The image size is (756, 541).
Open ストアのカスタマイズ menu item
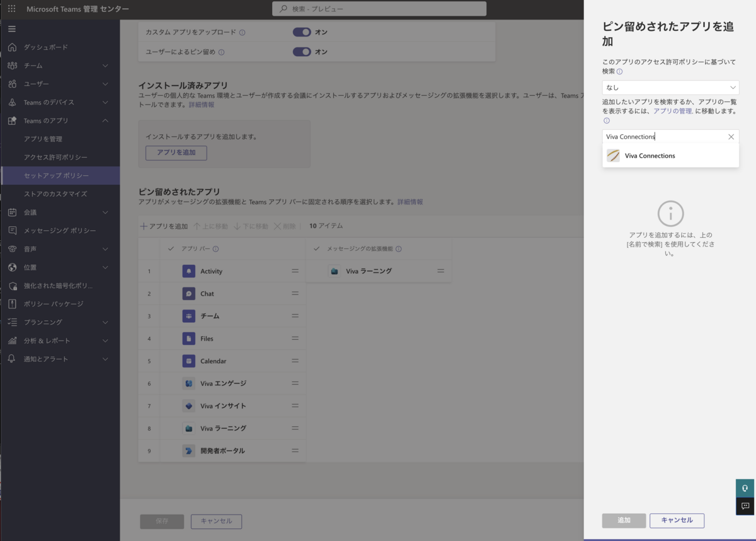[x=60, y=194]
